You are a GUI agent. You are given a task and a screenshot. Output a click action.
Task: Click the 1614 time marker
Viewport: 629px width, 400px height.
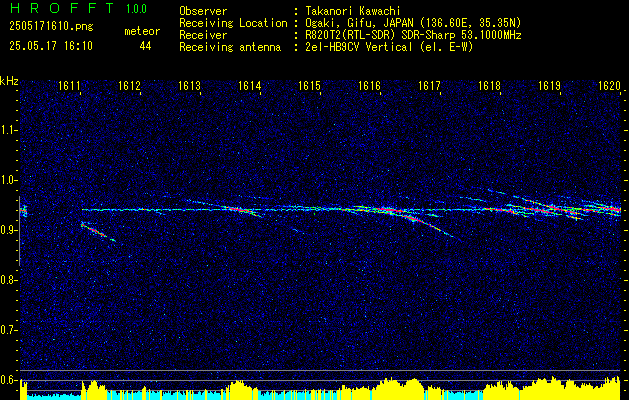point(249,86)
